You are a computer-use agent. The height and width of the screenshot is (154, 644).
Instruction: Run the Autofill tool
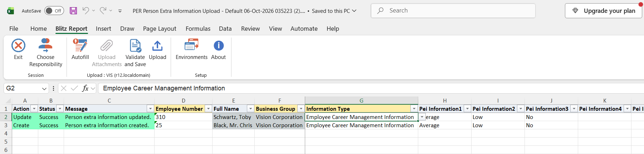(x=80, y=49)
